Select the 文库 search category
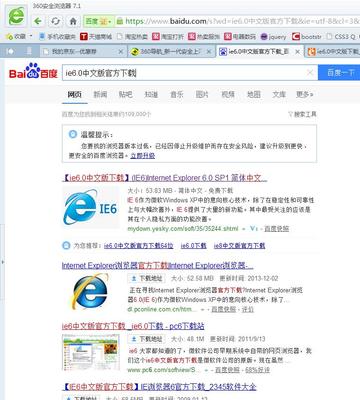This screenshot has width=360, height=400. click(x=279, y=94)
